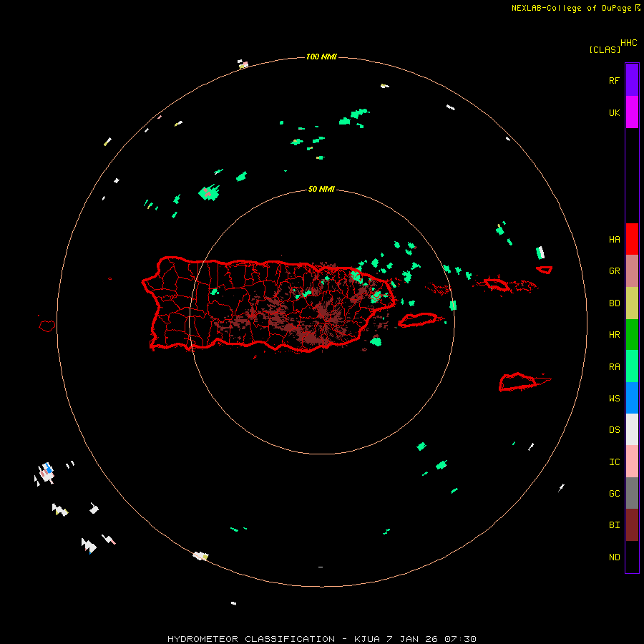This screenshot has width=644, height=644.
Task: Click the 100 NMI range ring label
Action: click(x=321, y=57)
